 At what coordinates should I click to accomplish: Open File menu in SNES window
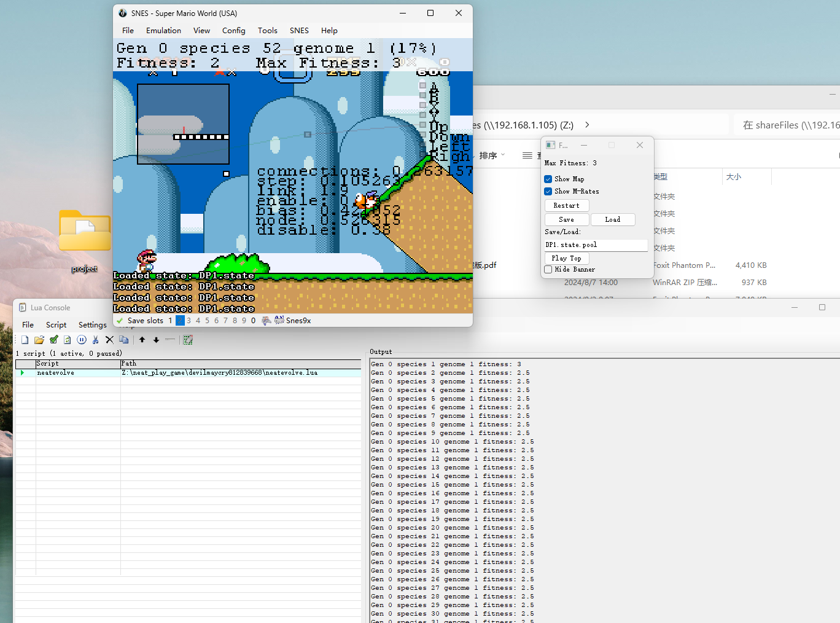click(128, 31)
